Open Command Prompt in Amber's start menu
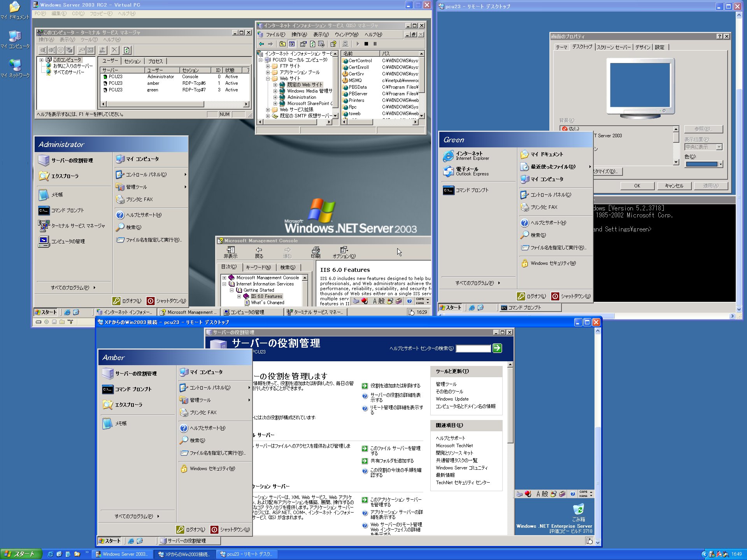 click(x=127, y=389)
